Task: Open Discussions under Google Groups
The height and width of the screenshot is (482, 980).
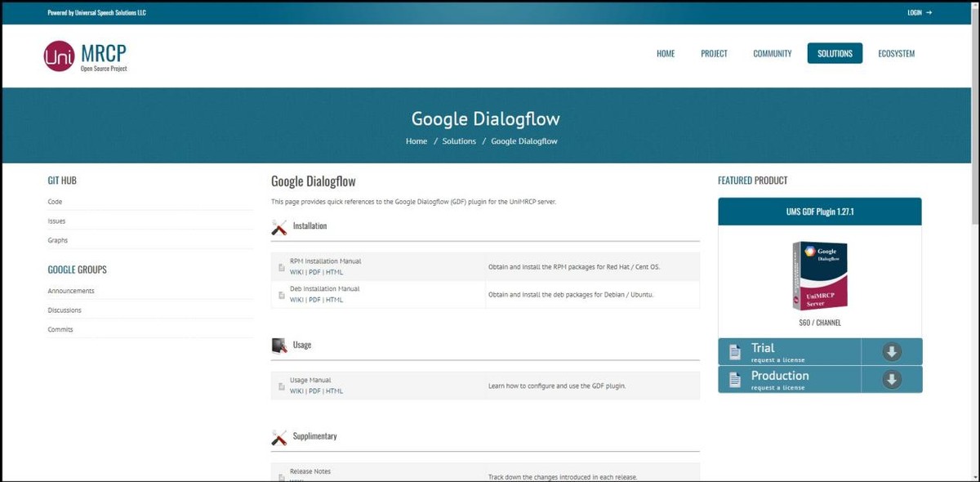Action: [65, 310]
